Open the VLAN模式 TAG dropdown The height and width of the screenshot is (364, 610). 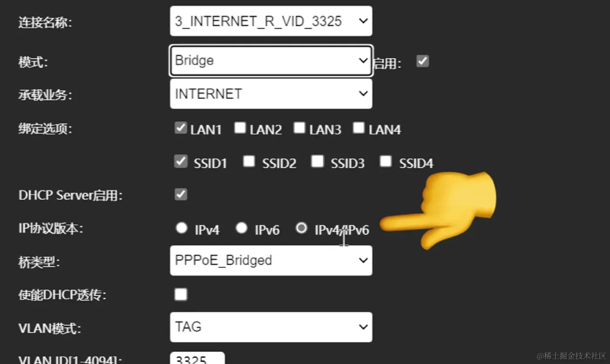coord(271,327)
